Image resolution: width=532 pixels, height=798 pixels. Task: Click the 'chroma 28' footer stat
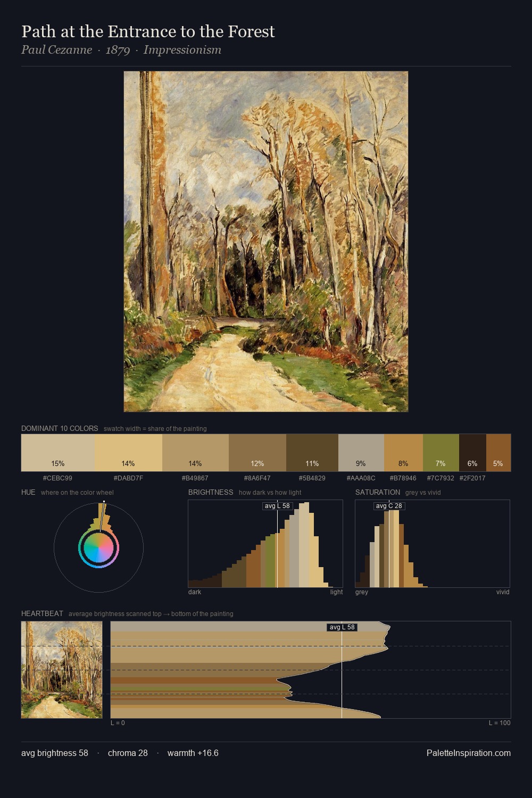[x=128, y=753]
